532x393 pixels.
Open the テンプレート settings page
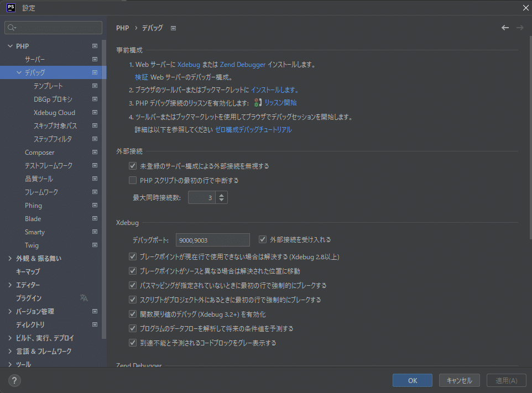pyautogui.click(x=48, y=86)
